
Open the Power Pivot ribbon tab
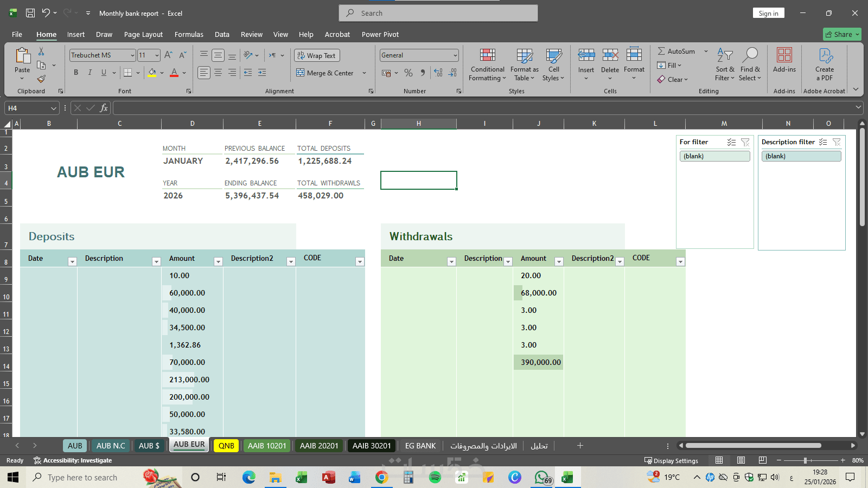[x=380, y=34]
